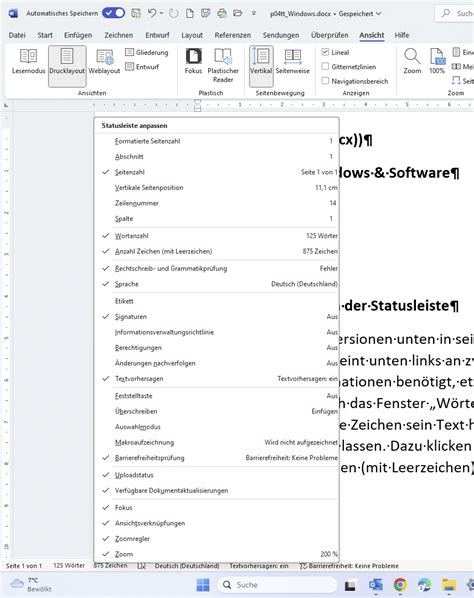
Task: Click Barrierefreiheit: Keine Probleme in status bar
Action: (349, 566)
